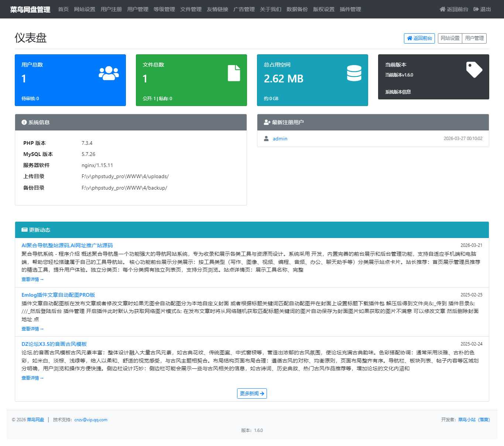
Task: Click the database icon in 总占用空间 card
Action: pyautogui.click(x=354, y=73)
